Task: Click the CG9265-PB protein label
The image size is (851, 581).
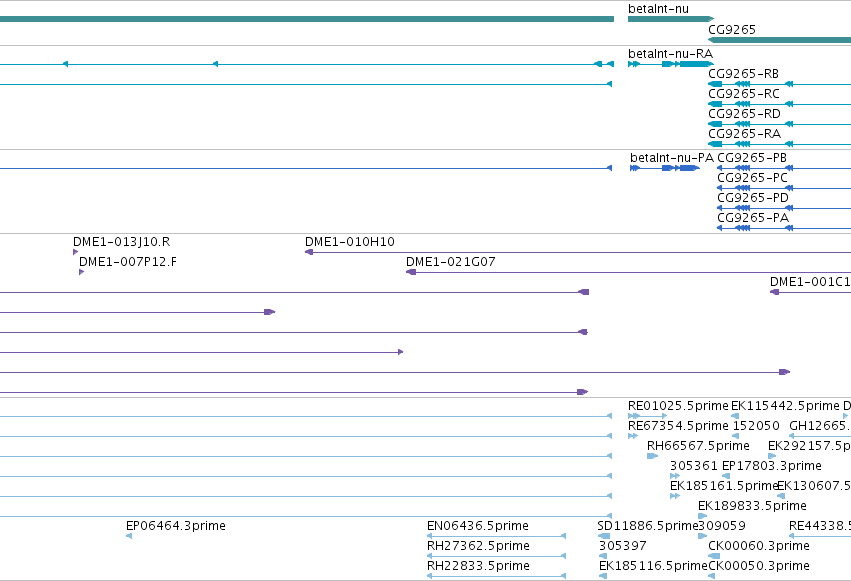Action: tap(752, 158)
